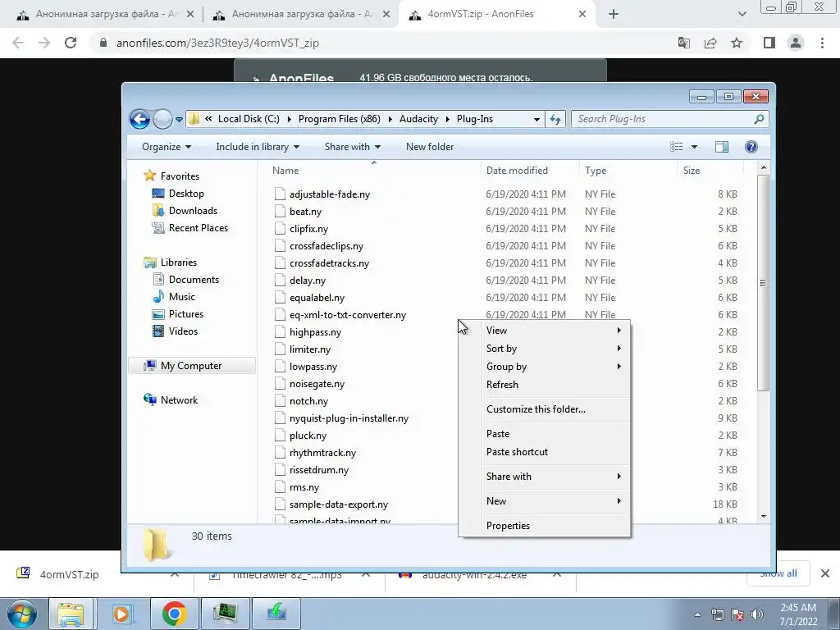Select Downloads in Favorites
The width and height of the screenshot is (840, 630).
(x=193, y=211)
